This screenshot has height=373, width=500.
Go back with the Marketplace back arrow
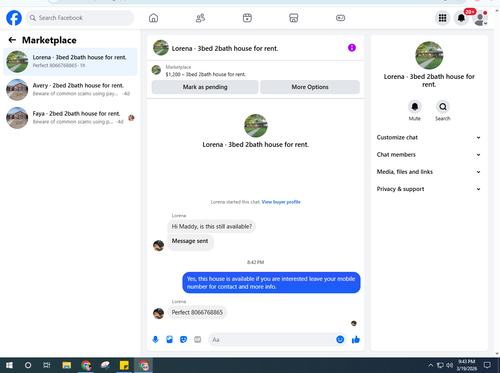point(12,40)
